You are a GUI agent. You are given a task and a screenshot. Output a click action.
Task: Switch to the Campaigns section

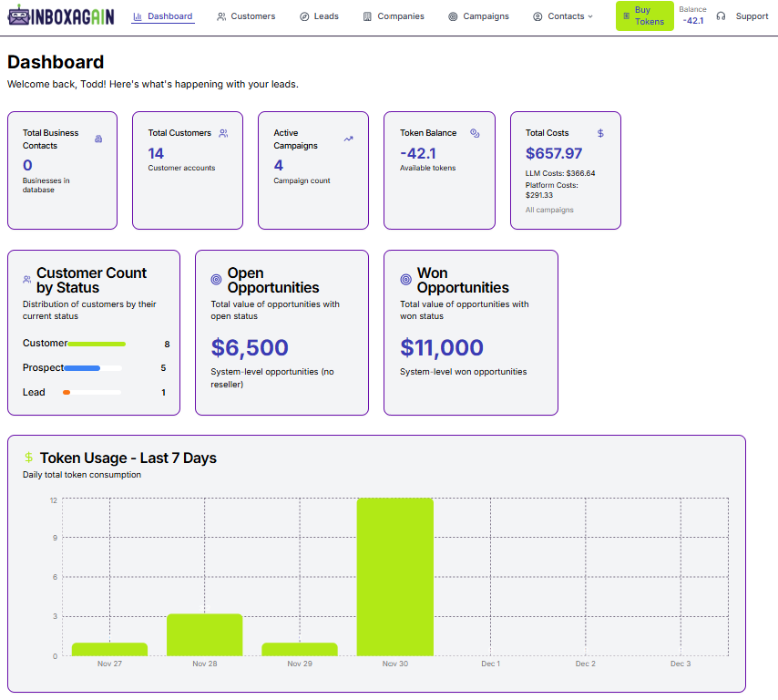479,16
